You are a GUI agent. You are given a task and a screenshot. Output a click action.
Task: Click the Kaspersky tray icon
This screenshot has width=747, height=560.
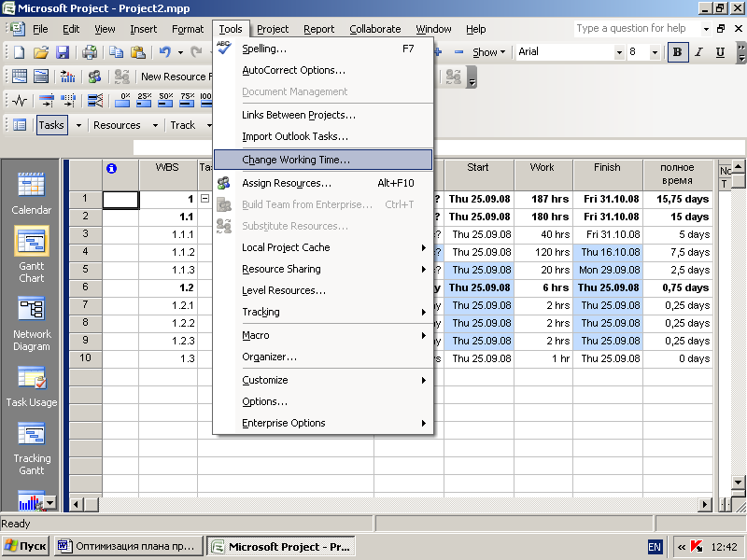click(x=697, y=547)
